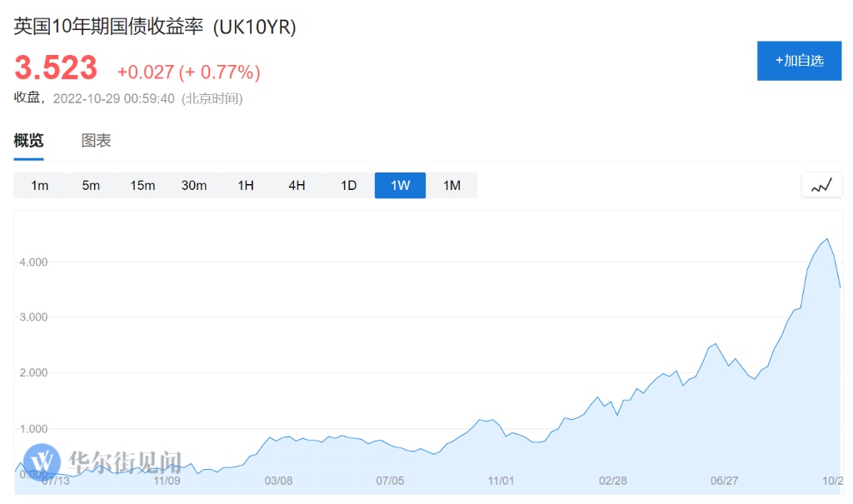This screenshot has width=853, height=504.
Task: Open the 概览 overview tab
Action: click(28, 141)
